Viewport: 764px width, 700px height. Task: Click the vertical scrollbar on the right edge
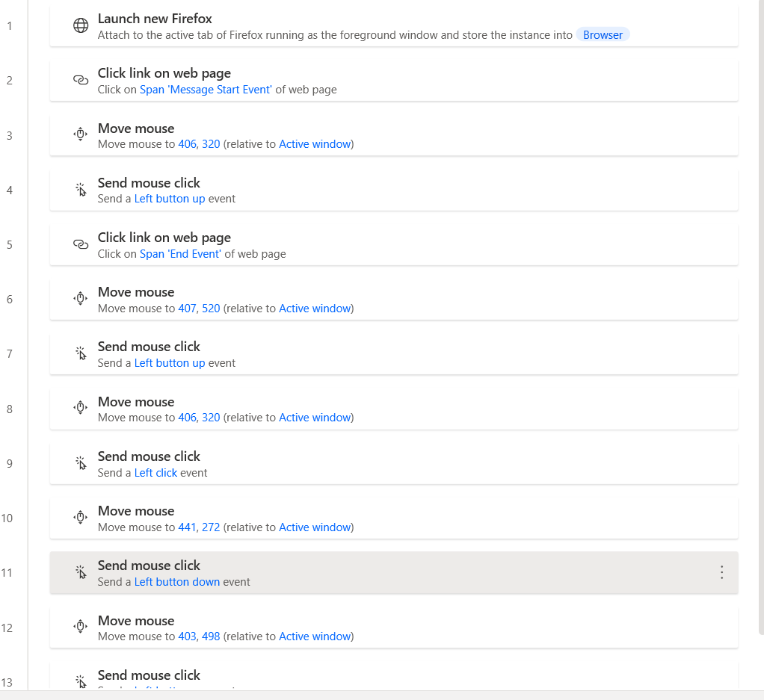pos(761,317)
